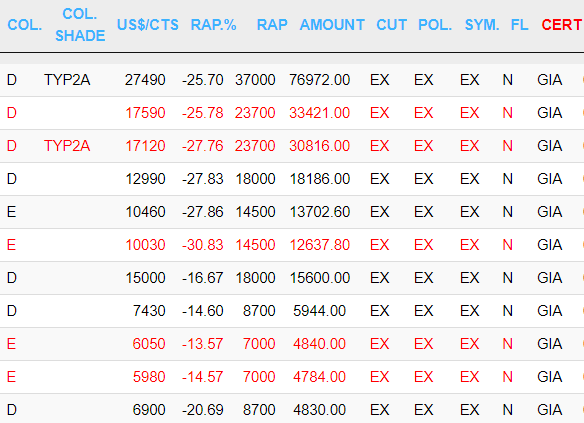Screen dimensions: 584x423
Task: Click the red CERT column header
Action: (x=562, y=25)
